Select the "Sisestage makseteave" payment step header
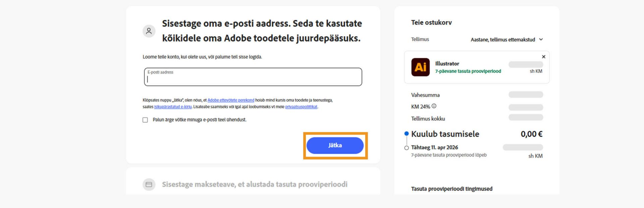 255,184
